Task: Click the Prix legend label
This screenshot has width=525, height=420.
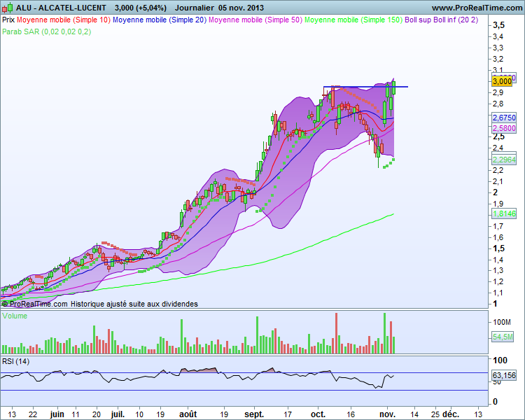Action: (x=8, y=20)
